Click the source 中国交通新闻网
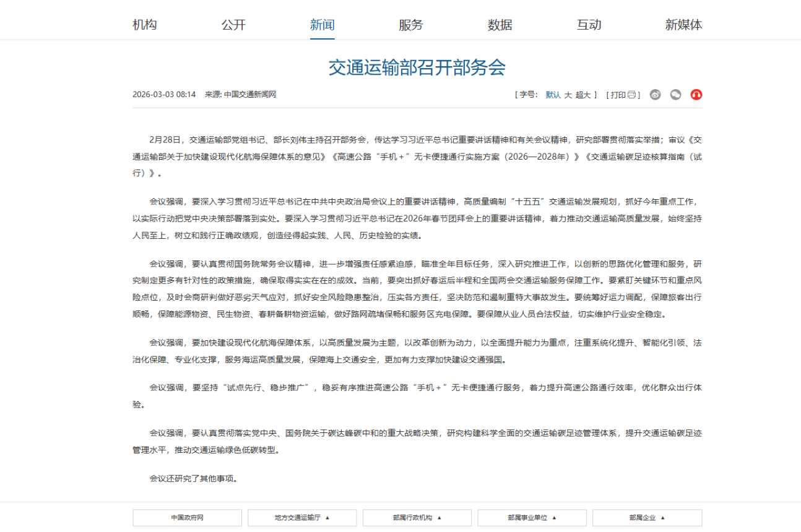801x532 pixels. click(x=250, y=95)
